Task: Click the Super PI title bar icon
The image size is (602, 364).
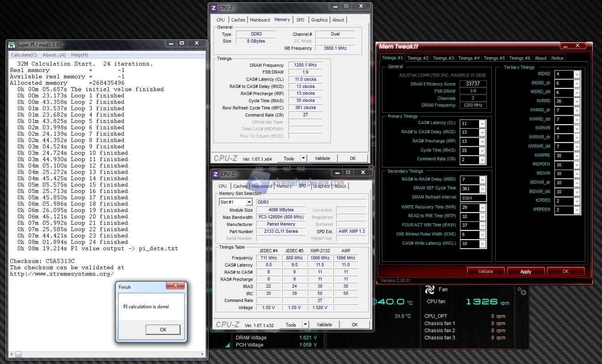Action: pos(12,45)
